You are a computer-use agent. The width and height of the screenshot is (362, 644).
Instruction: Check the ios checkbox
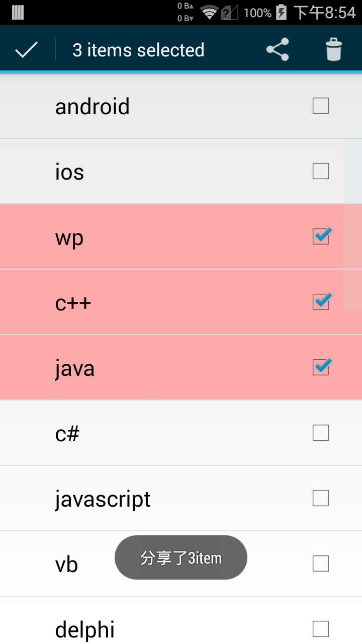(x=321, y=171)
